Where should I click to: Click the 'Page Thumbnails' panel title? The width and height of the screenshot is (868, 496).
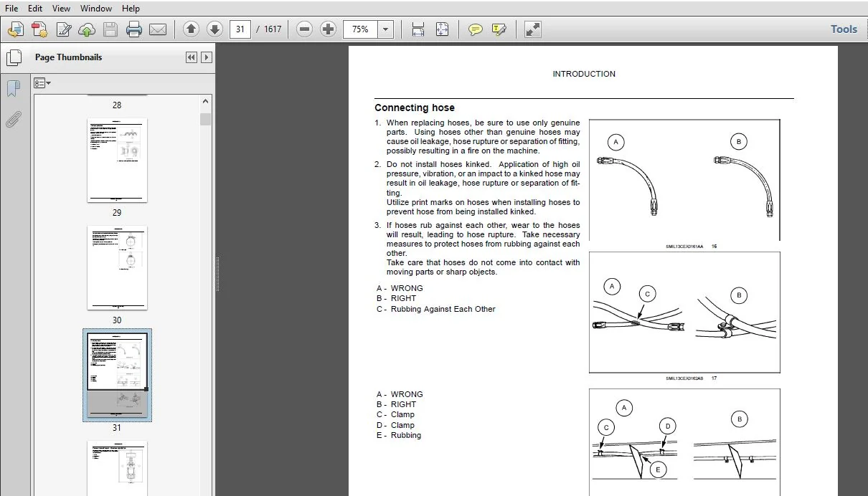coord(69,57)
